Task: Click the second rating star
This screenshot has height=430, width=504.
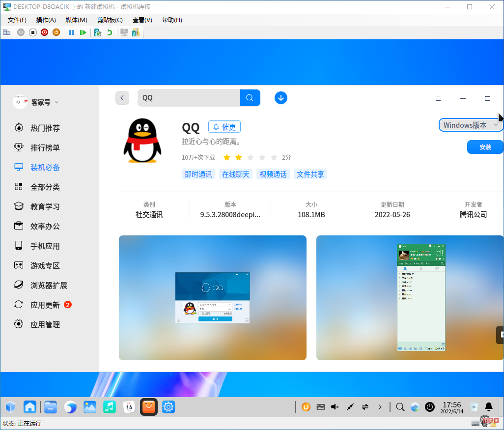Action: pos(239,157)
